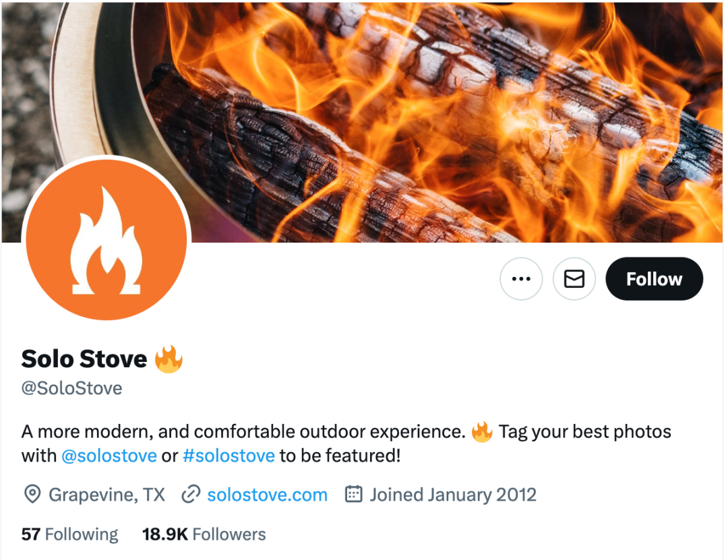Select the @SoloStove handle text
The width and height of the screenshot is (728, 560).
72,388
